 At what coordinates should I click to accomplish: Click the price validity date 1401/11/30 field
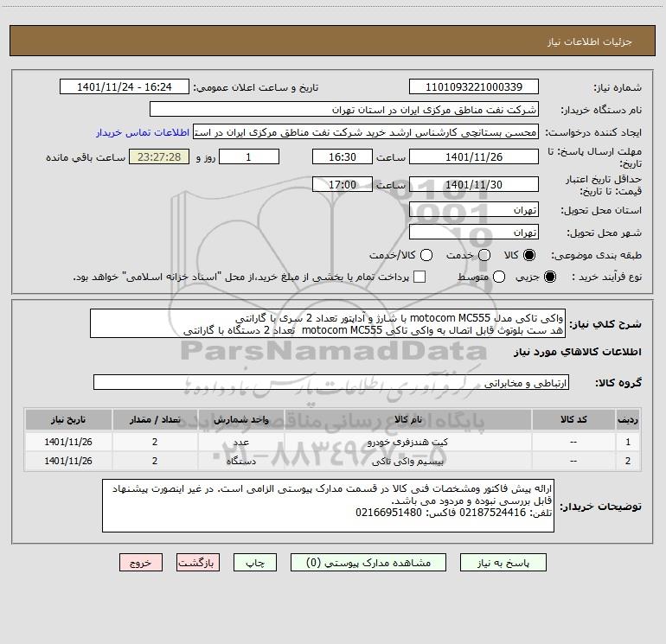474,184
